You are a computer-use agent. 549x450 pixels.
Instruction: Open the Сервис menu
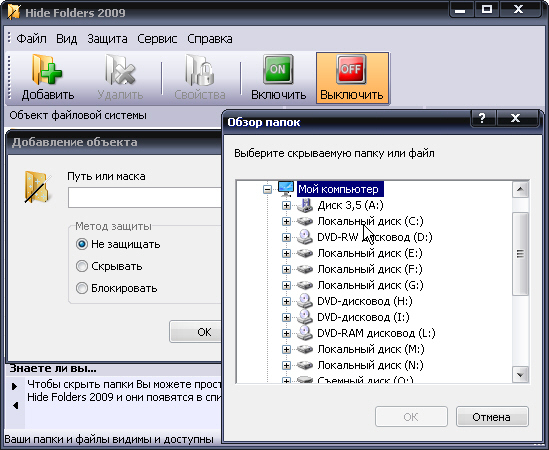[x=157, y=39]
